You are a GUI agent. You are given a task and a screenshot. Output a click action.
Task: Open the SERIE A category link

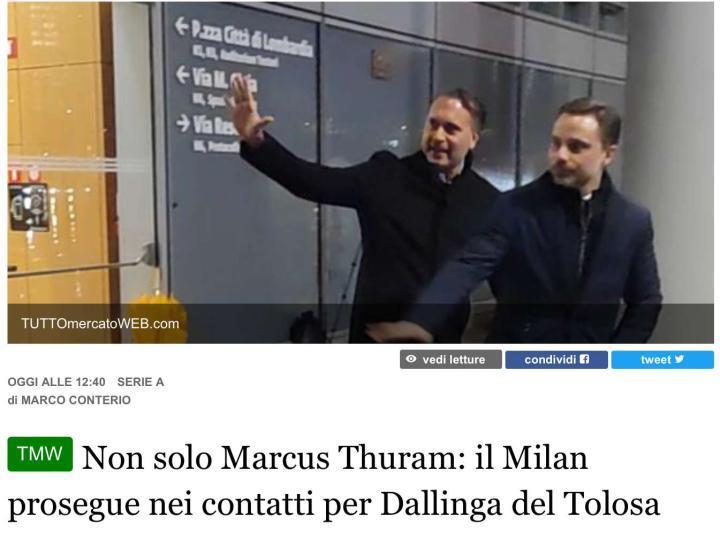[x=141, y=382]
